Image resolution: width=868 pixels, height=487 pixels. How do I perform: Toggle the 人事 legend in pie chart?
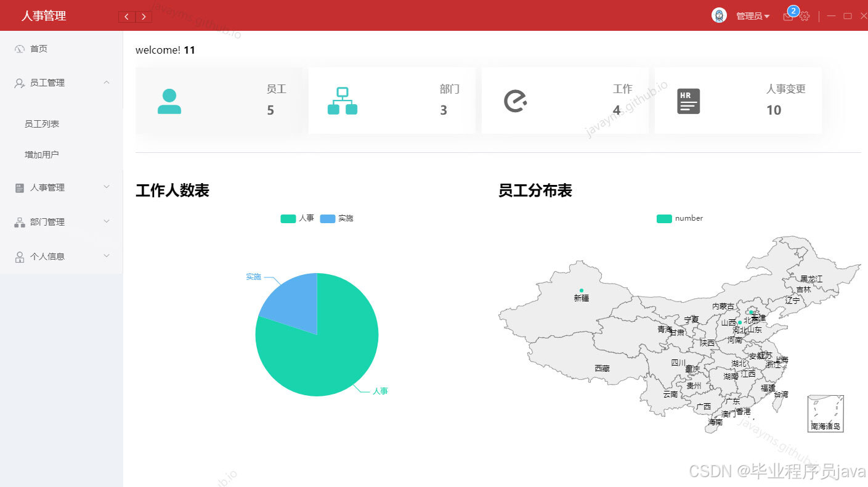click(x=297, y=218)
